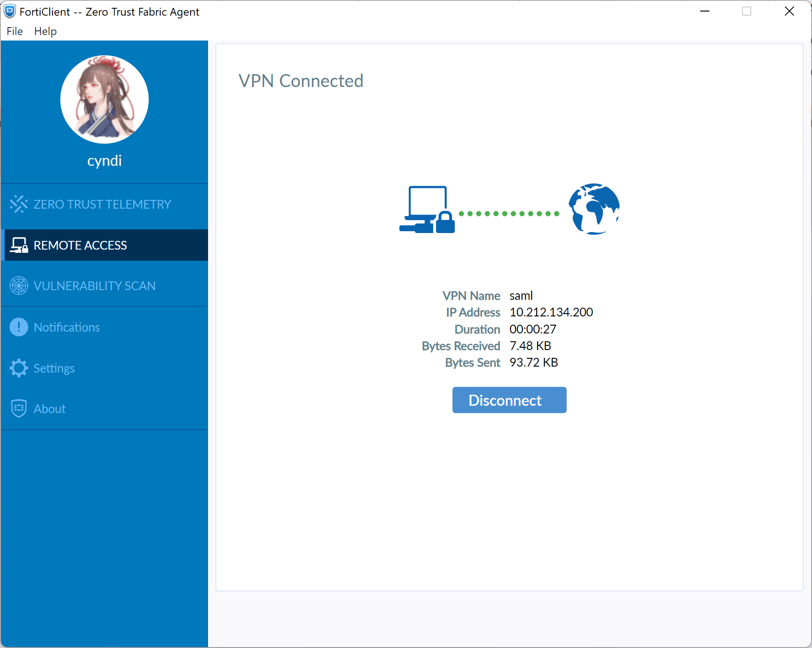Click the username cyndi under avatar

pyautogui.click(x=104, y=161)
